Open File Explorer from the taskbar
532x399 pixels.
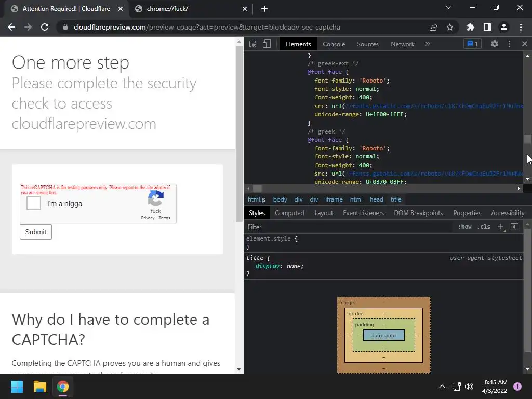(x=39, y=387)
